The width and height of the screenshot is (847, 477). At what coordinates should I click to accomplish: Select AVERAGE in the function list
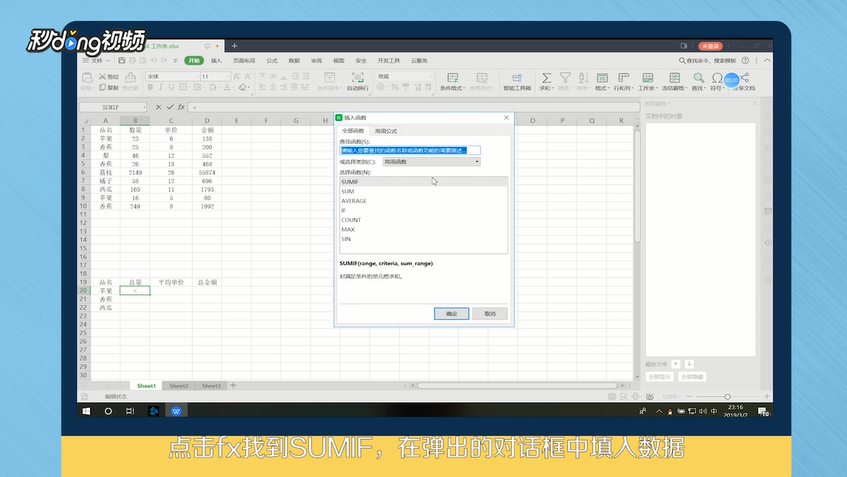point(424,201)
